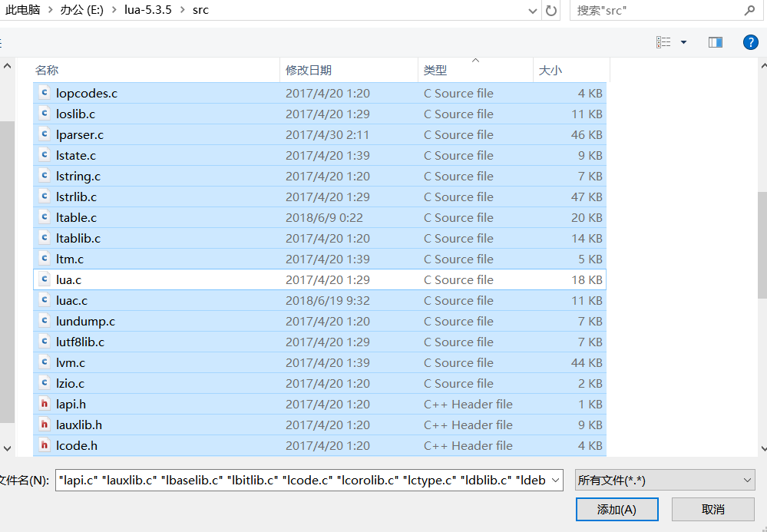This screenshot has height=532, width=767.
Task: Select the file name lutf8lib.c
Action: (x=80, y=342)
